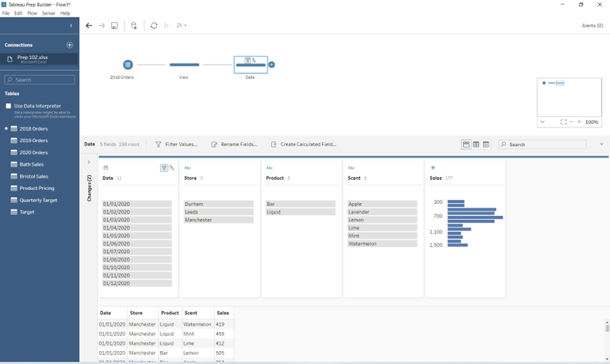This screenshot has width=610, height=364.
Task: Click the Sales column header in grid
Action: point(224,313)
